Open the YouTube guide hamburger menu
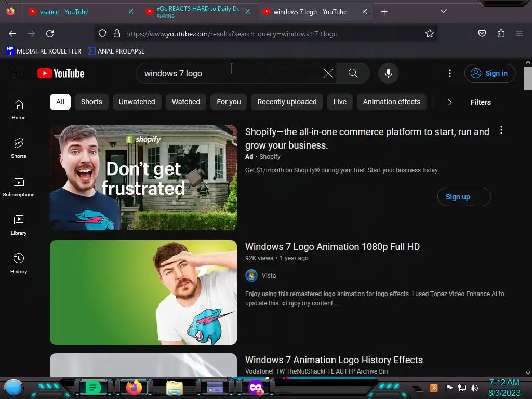Image resolution: width=532 pixels, height=399 pixels. [19, 73]
